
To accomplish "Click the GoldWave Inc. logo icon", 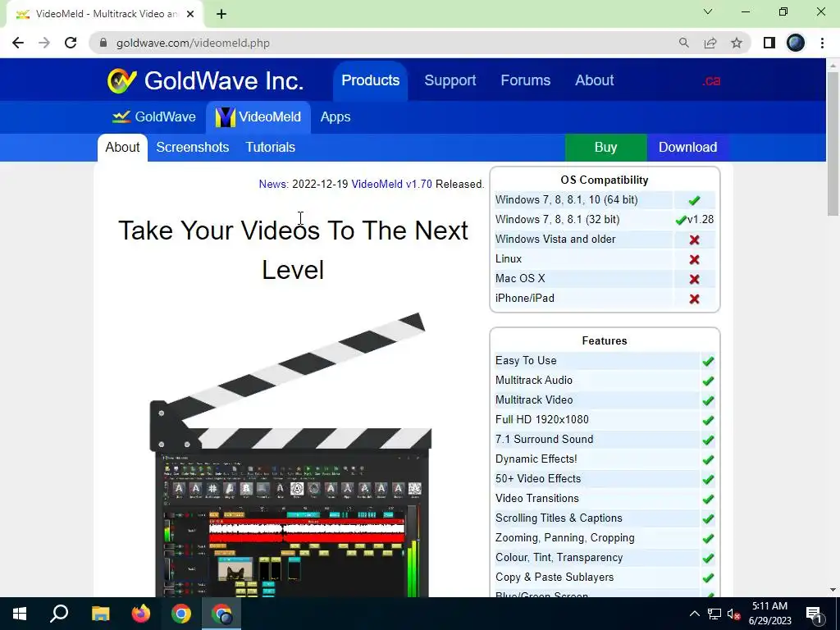I will [121, 81].
